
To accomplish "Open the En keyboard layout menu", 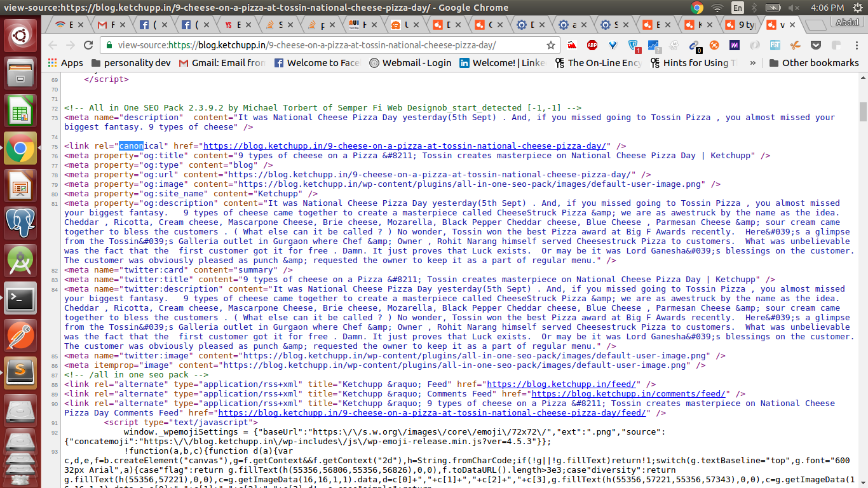I will 737,8.
